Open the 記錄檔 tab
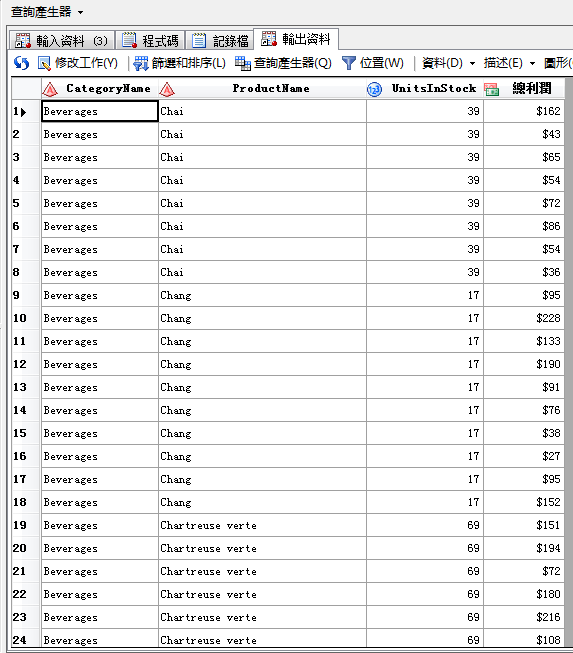573x653 pixels. pos(220,41)
